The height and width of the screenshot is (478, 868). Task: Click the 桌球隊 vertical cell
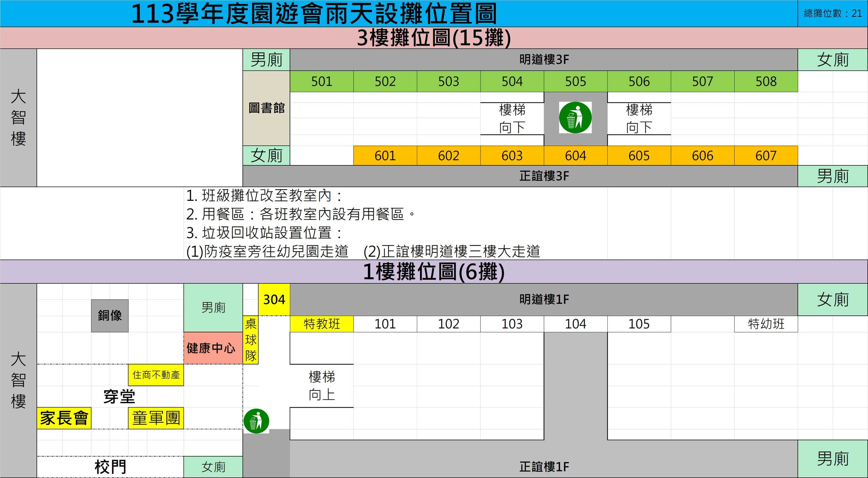250,340
